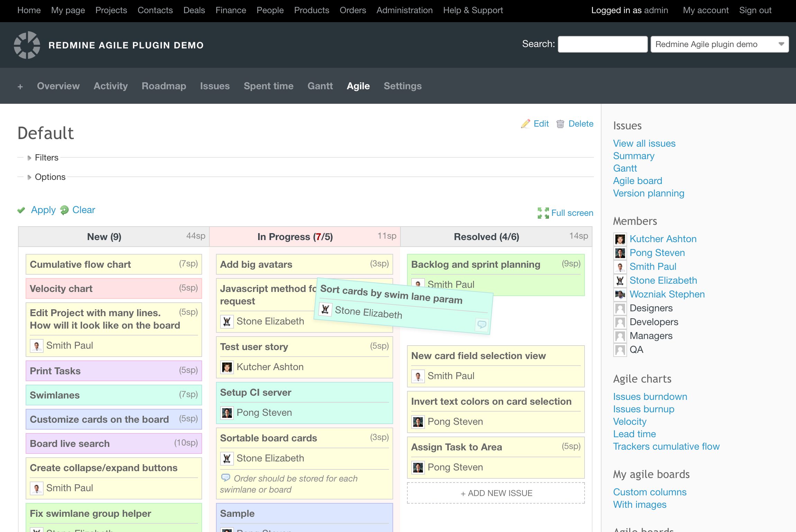
Task: Click the pencil Edit icon
Action: click(525, 124)
